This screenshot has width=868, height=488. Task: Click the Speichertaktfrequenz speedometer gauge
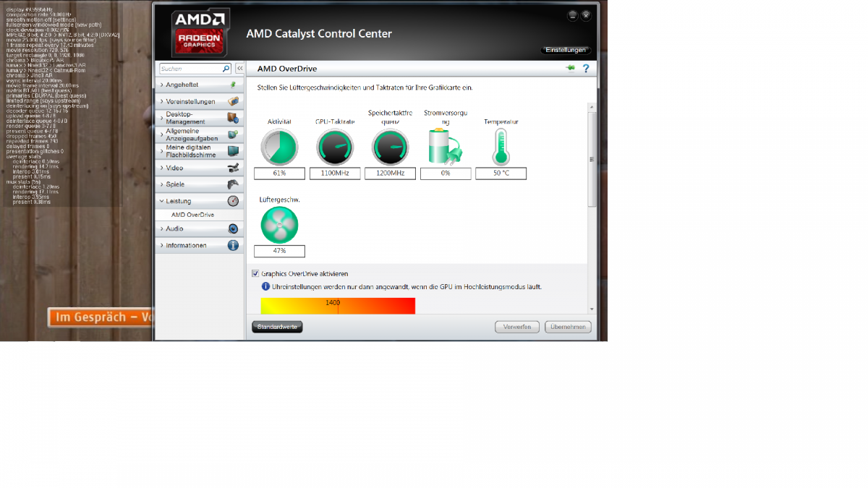click(391, 147)
